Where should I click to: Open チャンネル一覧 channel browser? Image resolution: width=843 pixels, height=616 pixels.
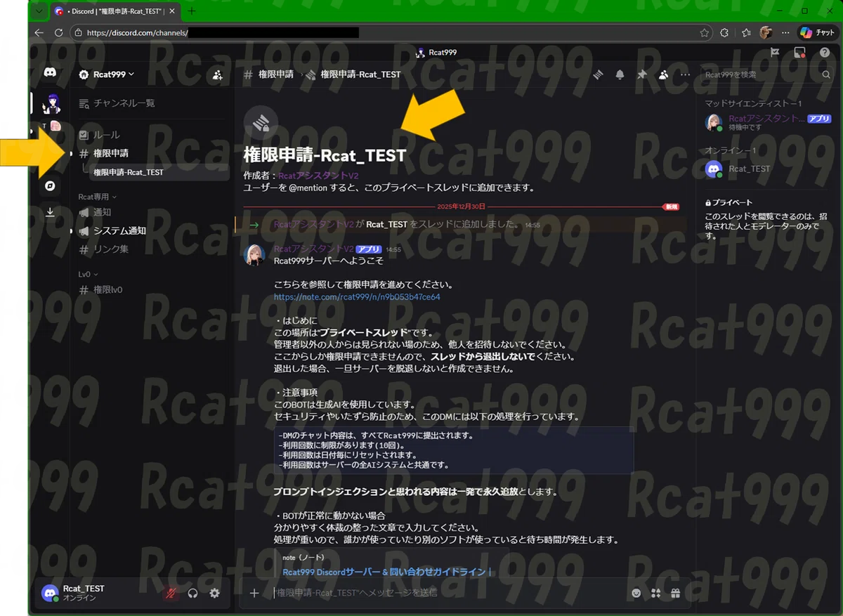coord(151,103)
